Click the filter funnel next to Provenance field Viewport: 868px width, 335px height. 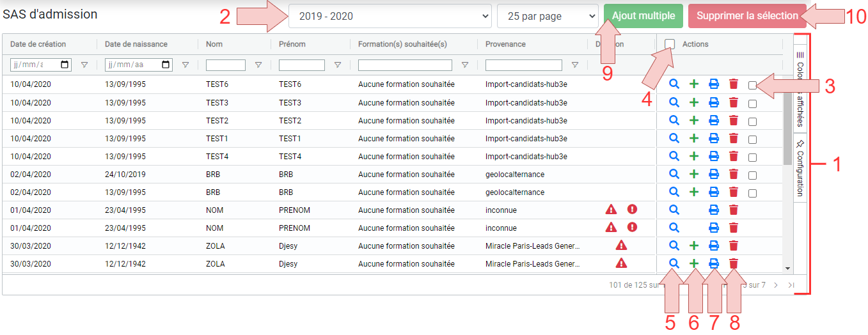click(575, 65)
